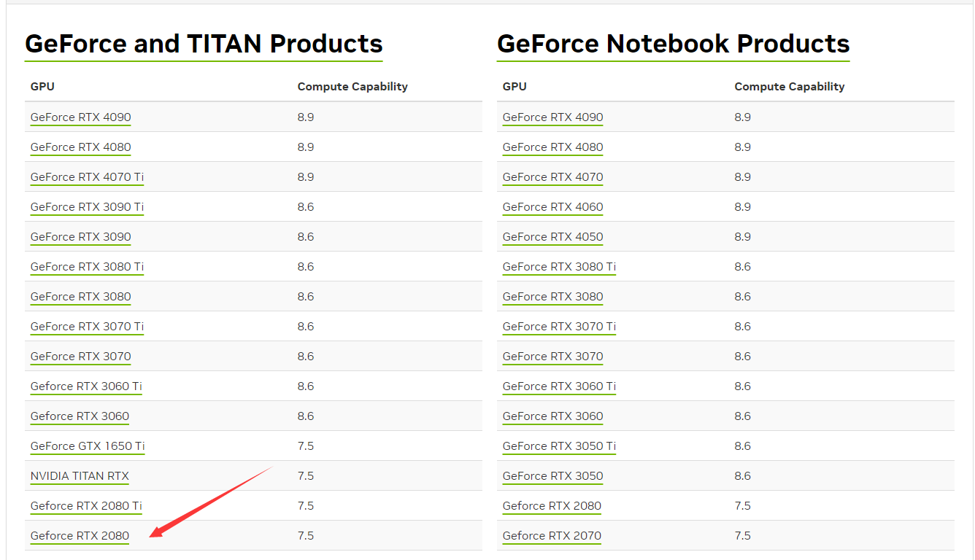
Task: Open Geforce RTX 3060 Ti in GeForce and TITAN table
Action: (x=86, y=386)
